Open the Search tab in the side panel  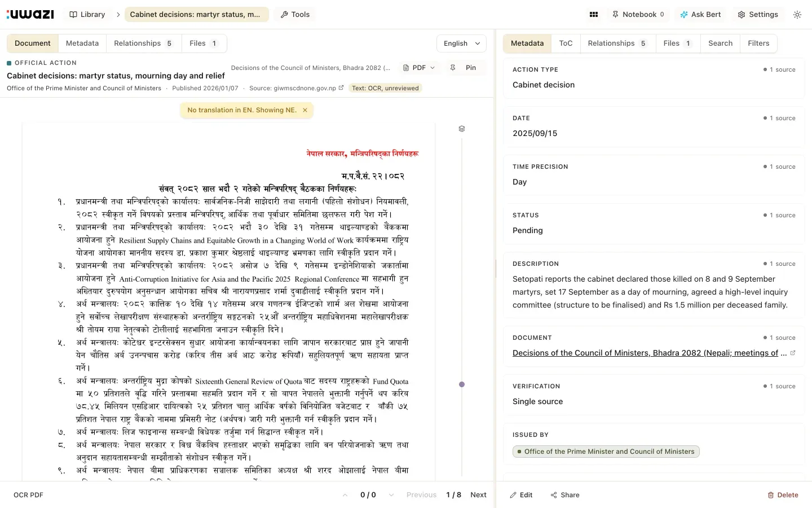720,43
